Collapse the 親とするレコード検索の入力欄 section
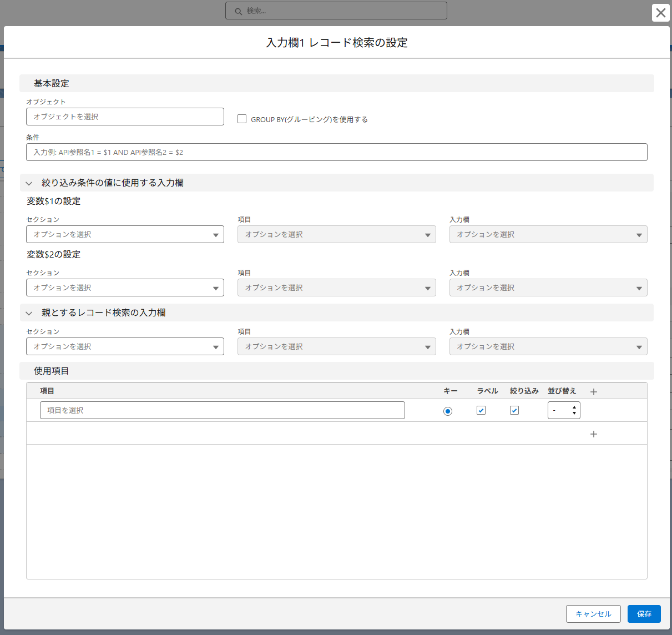The image size is (672, 635). click(x=29, y=313)
